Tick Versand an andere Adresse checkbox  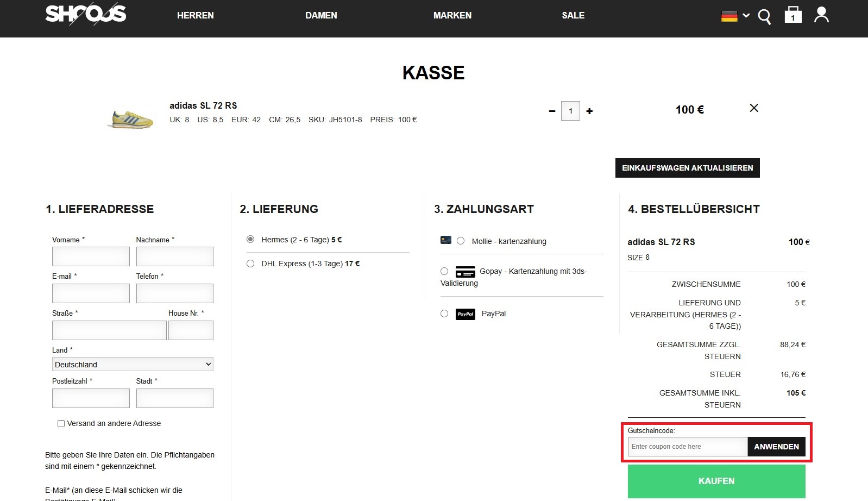(x=61, y=423)
